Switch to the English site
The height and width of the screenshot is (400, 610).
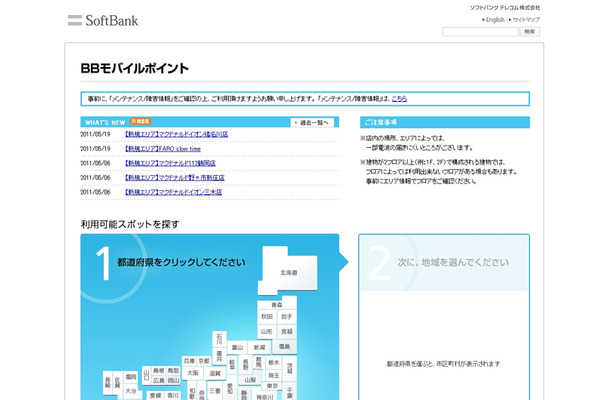click(495, 19)
